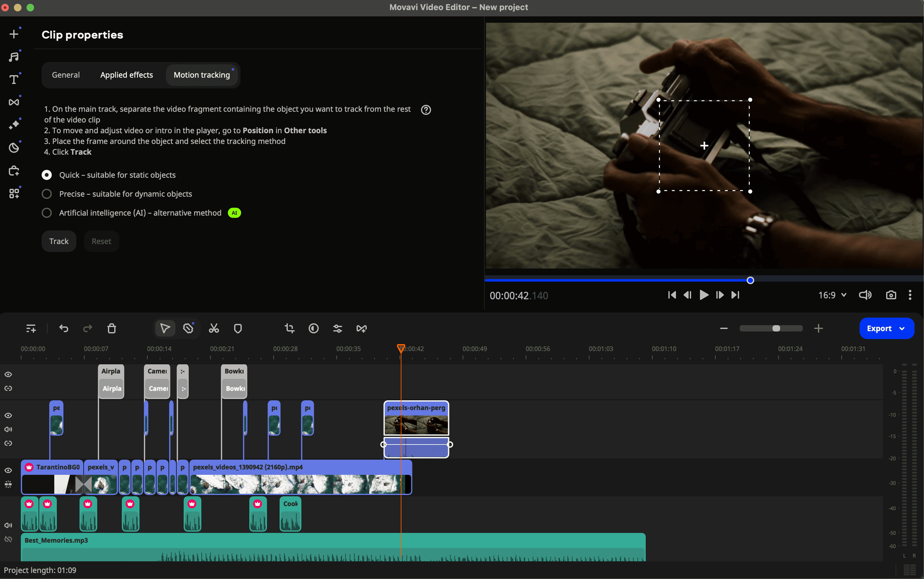The image size is (924, 579).
Task: Select the Best_Memories.mp3 audio clip
Action: (x=333, y=547)
